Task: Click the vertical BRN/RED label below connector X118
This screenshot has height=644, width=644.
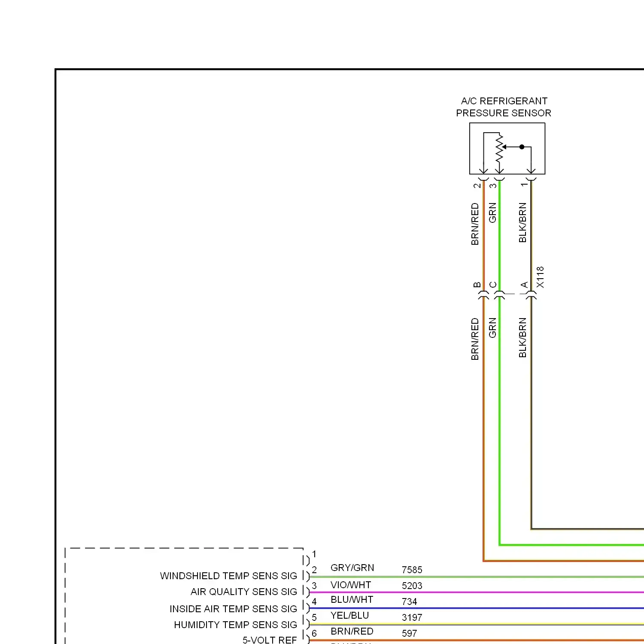Action: (475, 339)
